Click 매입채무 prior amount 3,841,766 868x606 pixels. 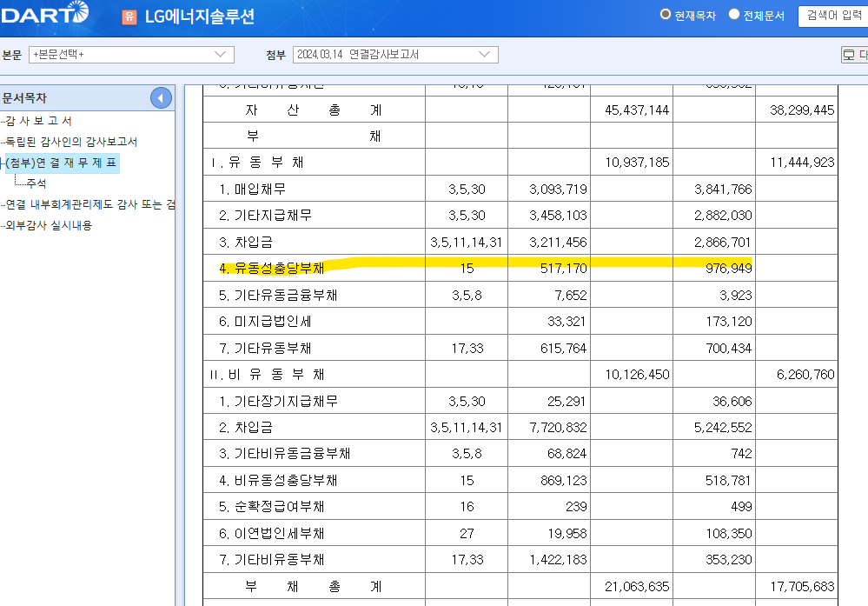[723, 190]
